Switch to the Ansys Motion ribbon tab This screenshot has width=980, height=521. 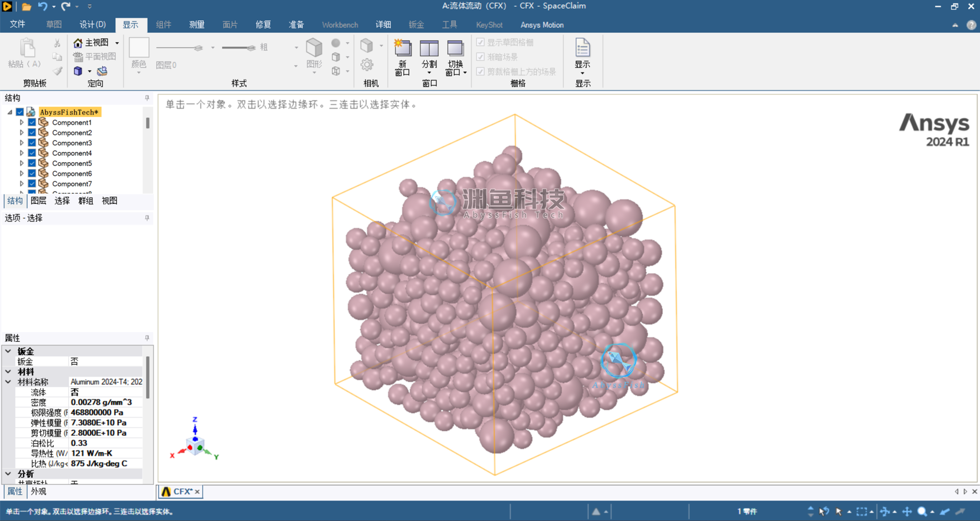click(542, 25)
